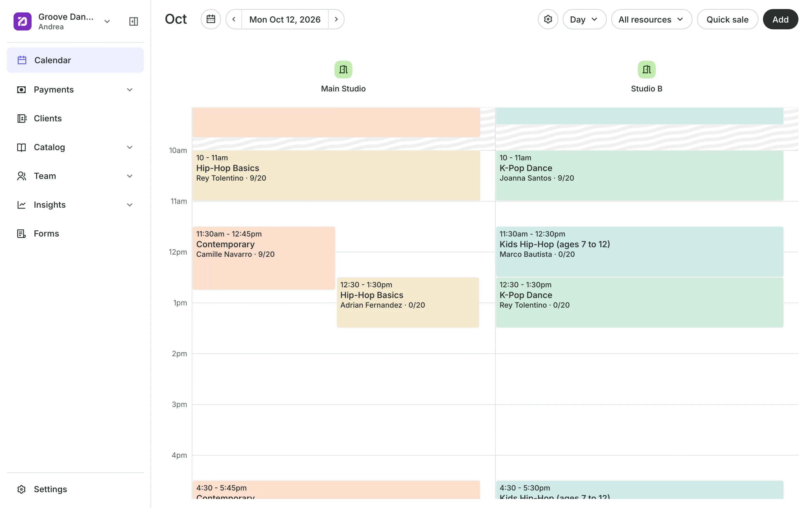Open the Forms menu item

coord(75,234)
